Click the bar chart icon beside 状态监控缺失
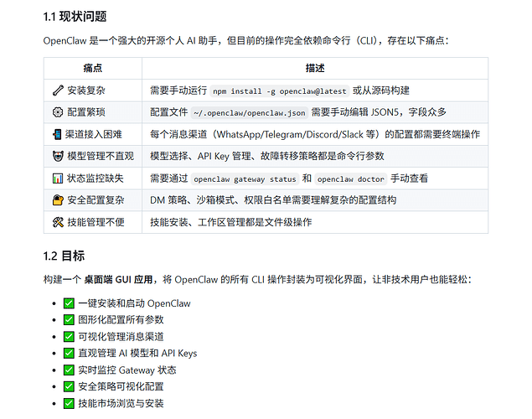The height and width of the screenshot is (419, 532). [58, 178]
